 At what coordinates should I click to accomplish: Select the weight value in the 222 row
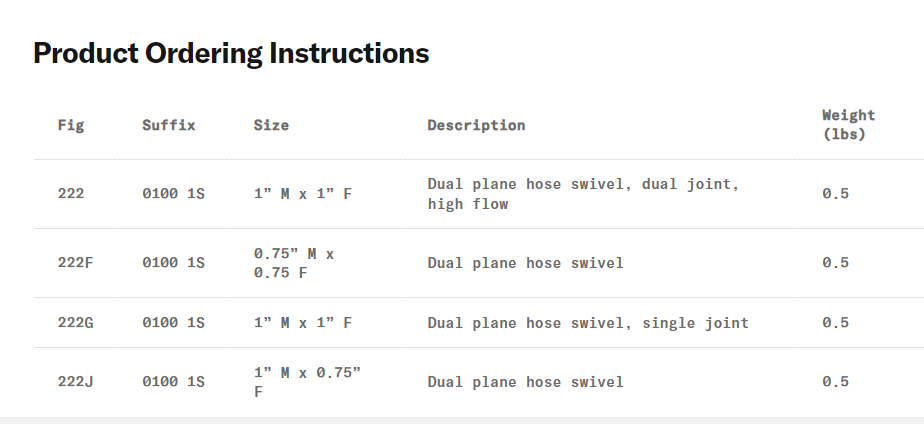[835, 193]
